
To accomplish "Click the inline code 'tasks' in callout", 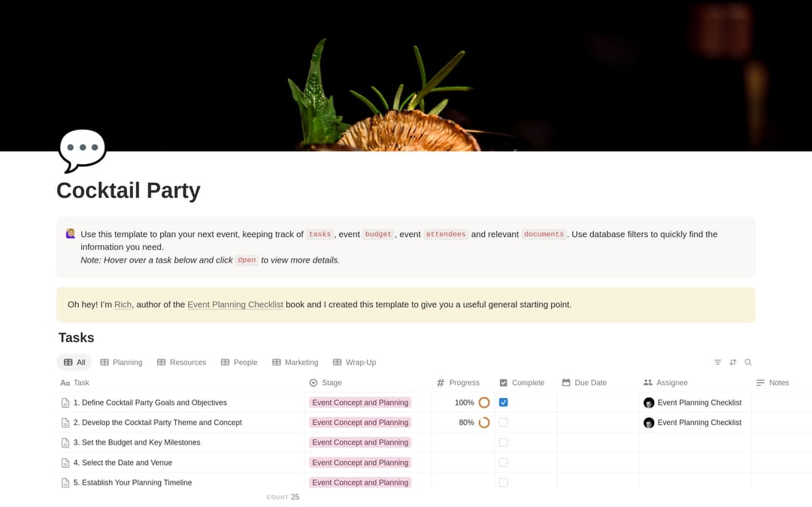I will click(x=320, y=234).
